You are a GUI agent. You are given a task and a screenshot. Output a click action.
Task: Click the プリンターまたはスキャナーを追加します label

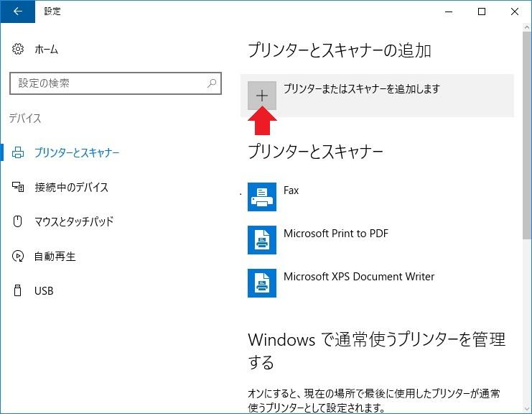[x=361, y=89]
